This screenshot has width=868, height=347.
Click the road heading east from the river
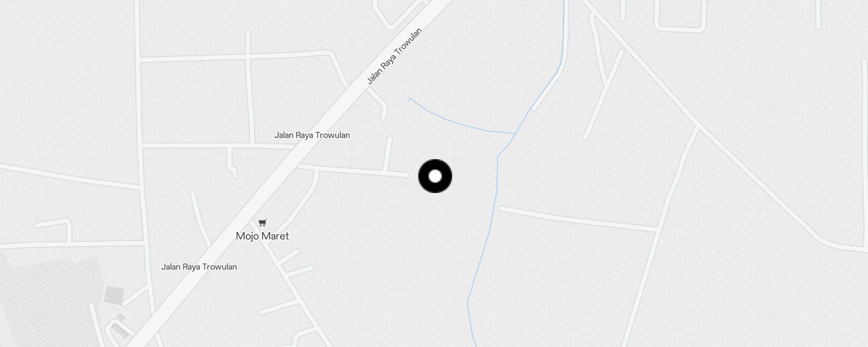pyautogui.click(x=577, y=218)
